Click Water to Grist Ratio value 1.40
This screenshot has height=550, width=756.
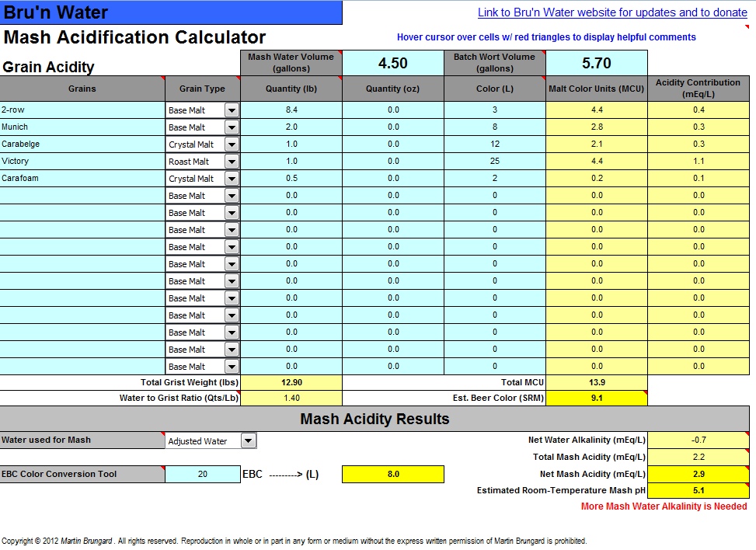(291, 399)
